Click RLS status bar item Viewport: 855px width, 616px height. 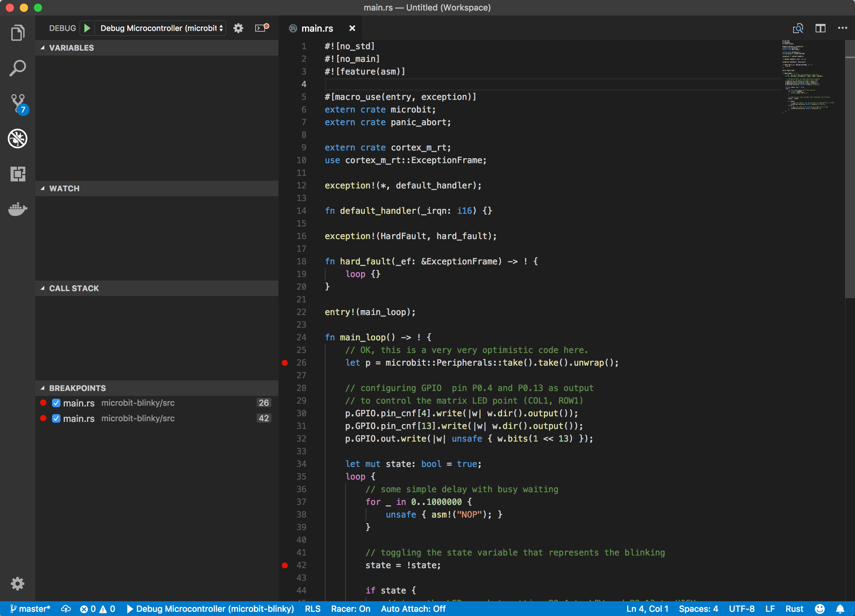[313, 609]
